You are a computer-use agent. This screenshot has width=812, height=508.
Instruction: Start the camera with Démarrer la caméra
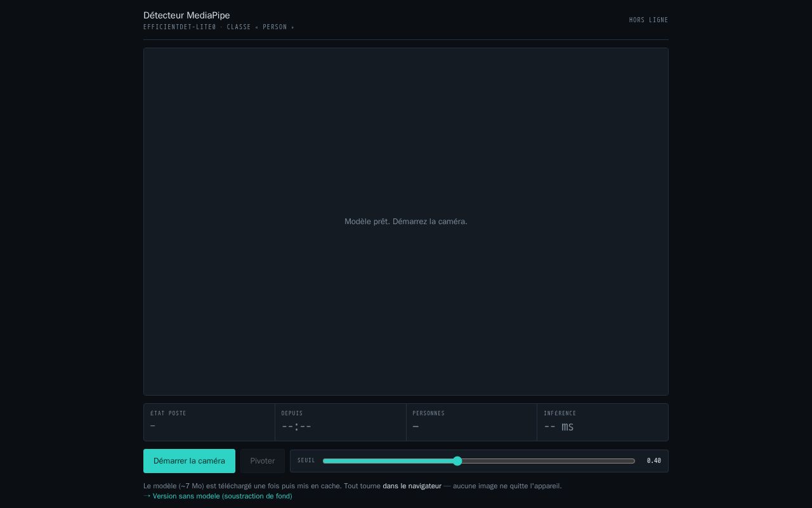pyautogui.click(x=189, y=461)
